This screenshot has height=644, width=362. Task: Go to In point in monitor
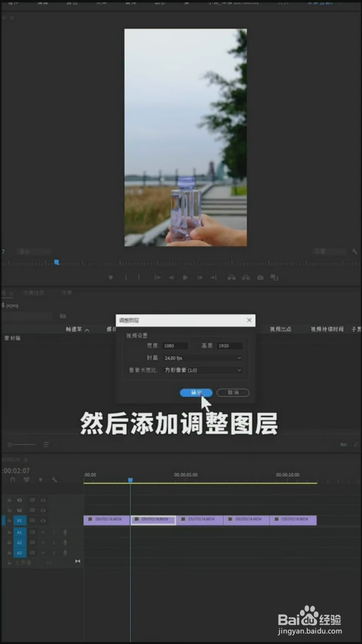(x=157, y=277)
